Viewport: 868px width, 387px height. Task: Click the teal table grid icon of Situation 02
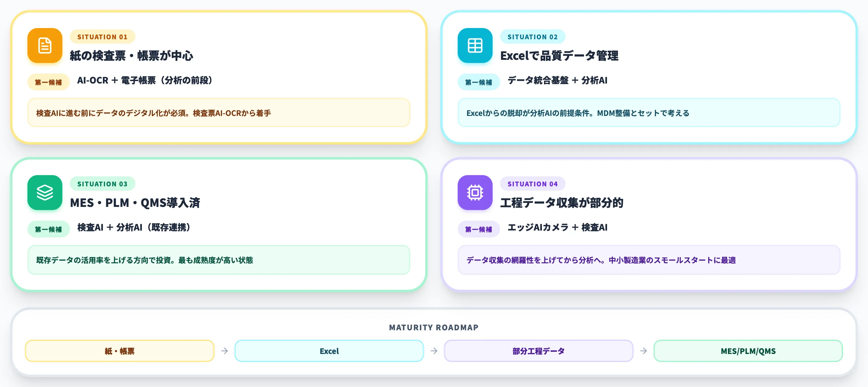[x=475, y=45]
